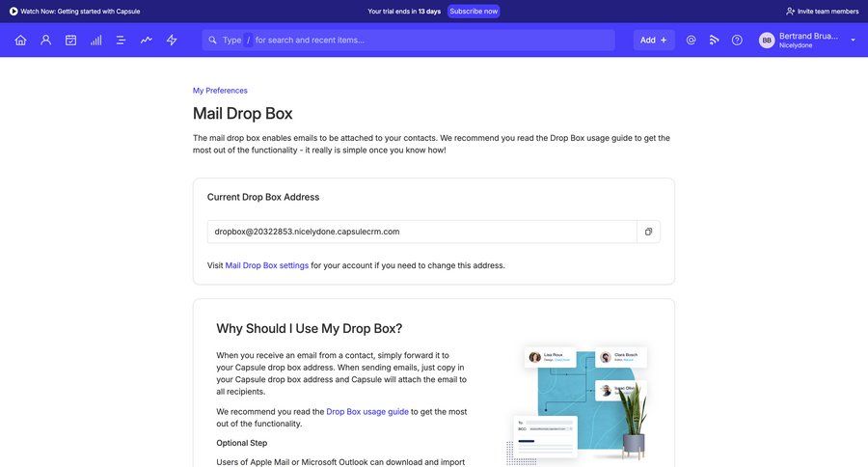Screen dimensions: 868x467
Task: Go back to My Preferences
Action: pos(220,91)
